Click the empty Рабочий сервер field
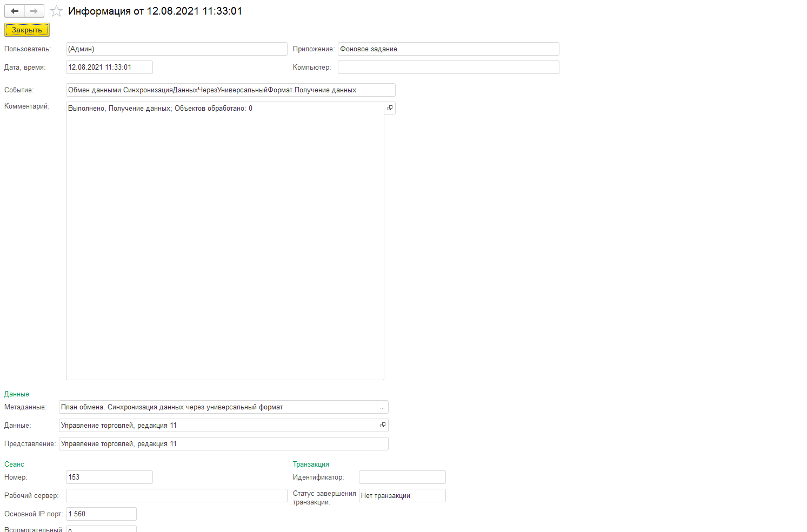807x532 pixels. [x=176, y=496]
